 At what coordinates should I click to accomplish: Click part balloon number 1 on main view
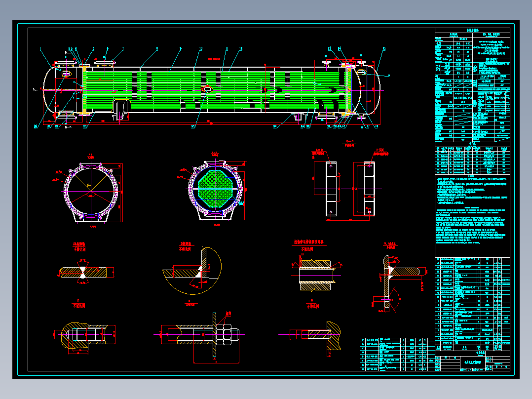40,48
